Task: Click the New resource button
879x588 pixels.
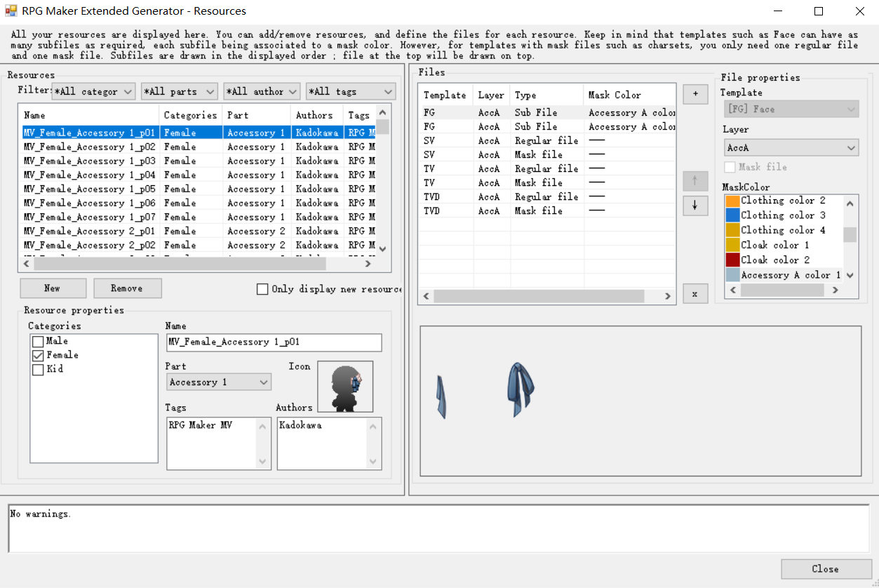Action: 53,288
